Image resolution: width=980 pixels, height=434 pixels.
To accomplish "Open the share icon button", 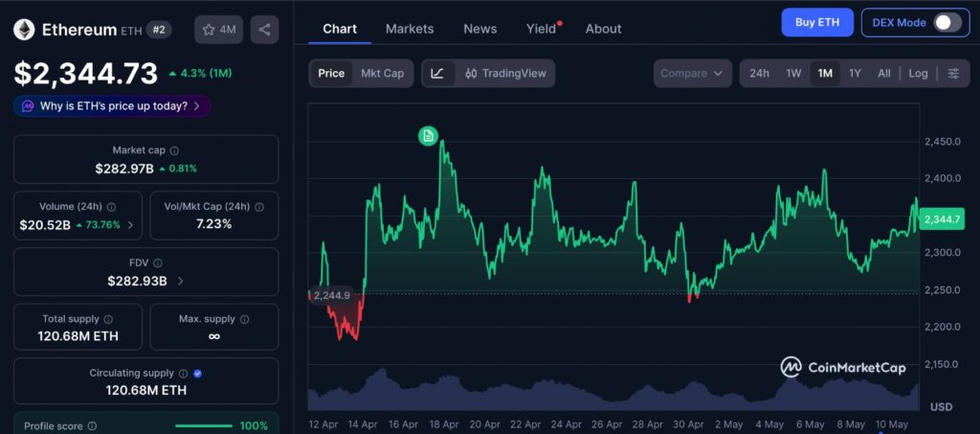I will pyautogui.click(x=264, y=30).
